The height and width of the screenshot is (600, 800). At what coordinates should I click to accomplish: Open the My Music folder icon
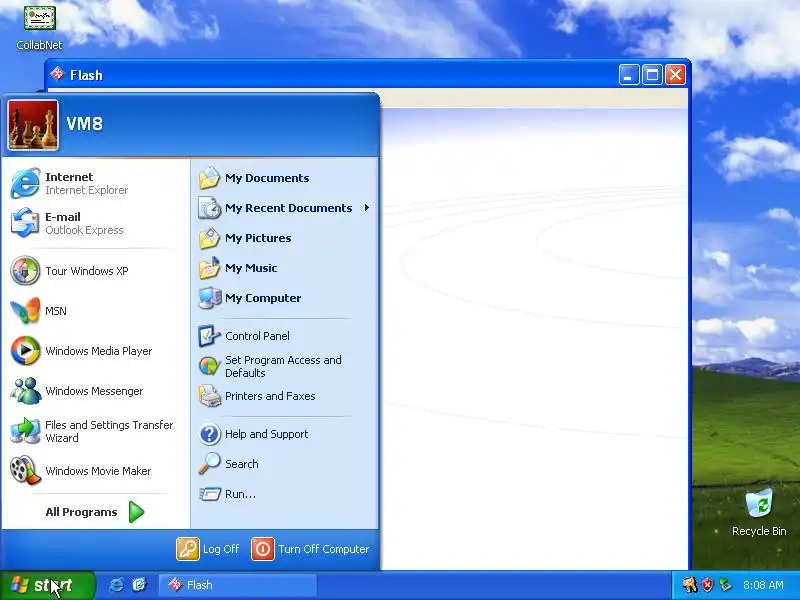(x=209, y=268)
